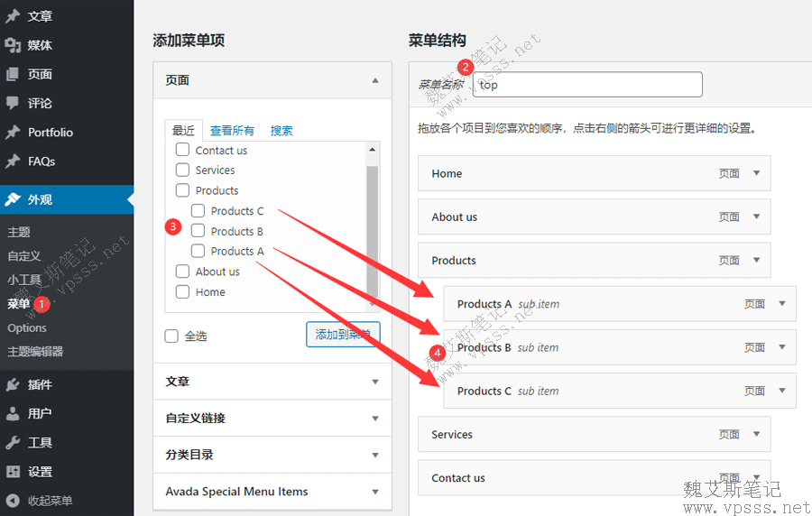Click the 外观 appearance paintbrush icon
This screenshot has height=516, width=812.
pos(13,199)
